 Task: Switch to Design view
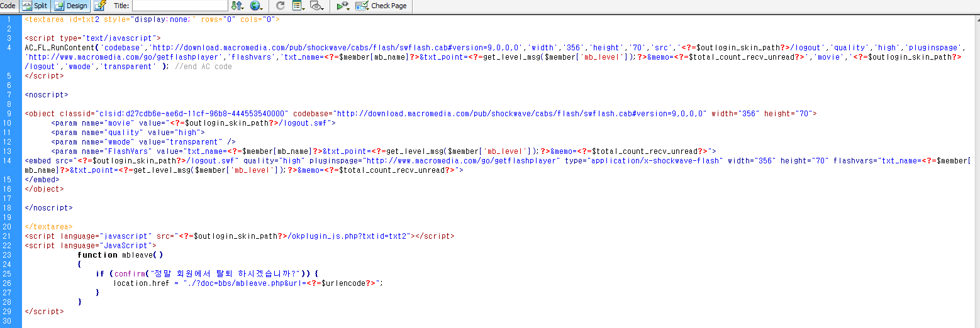point(70,6)
